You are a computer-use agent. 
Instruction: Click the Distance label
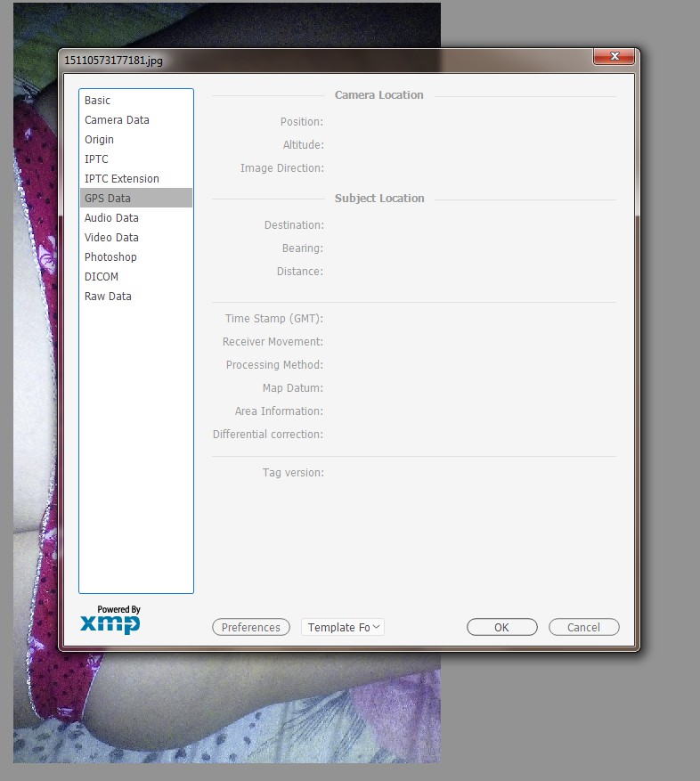pos(300,271)
